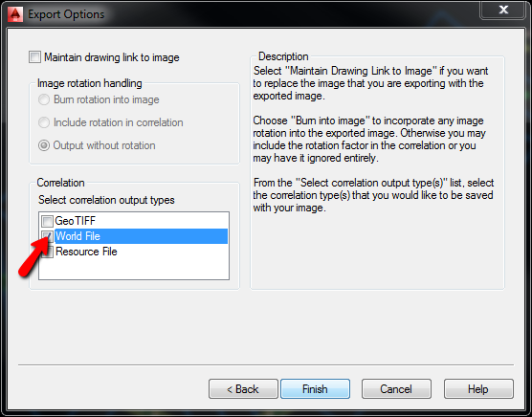The image size is (532, 417).
Task: Go to previous step with Back button
Action: 243,389
